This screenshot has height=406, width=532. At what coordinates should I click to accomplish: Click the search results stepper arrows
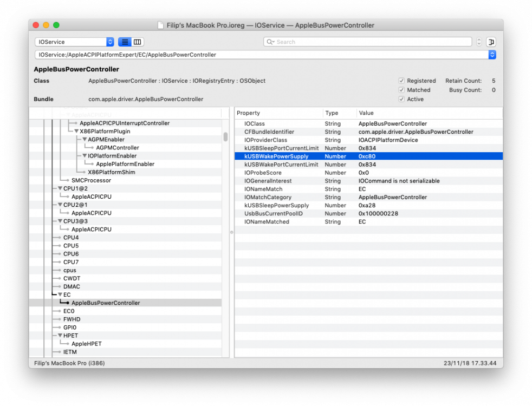tap(479, 42)
